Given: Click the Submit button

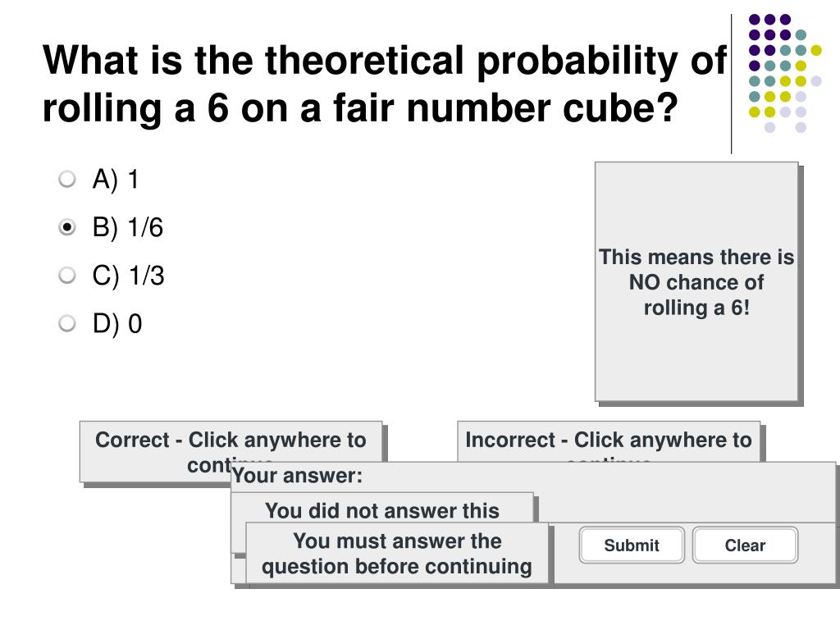Looking at the screenshot, I should (632, 546).
